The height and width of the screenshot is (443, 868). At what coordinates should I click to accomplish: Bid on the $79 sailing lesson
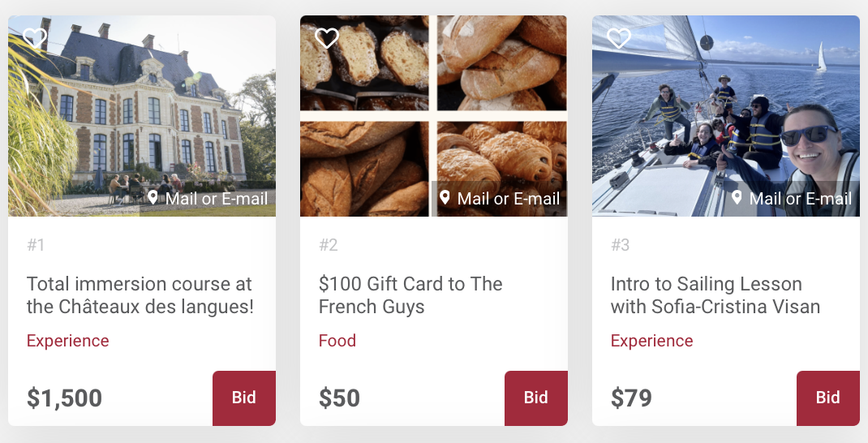[828, 398]
